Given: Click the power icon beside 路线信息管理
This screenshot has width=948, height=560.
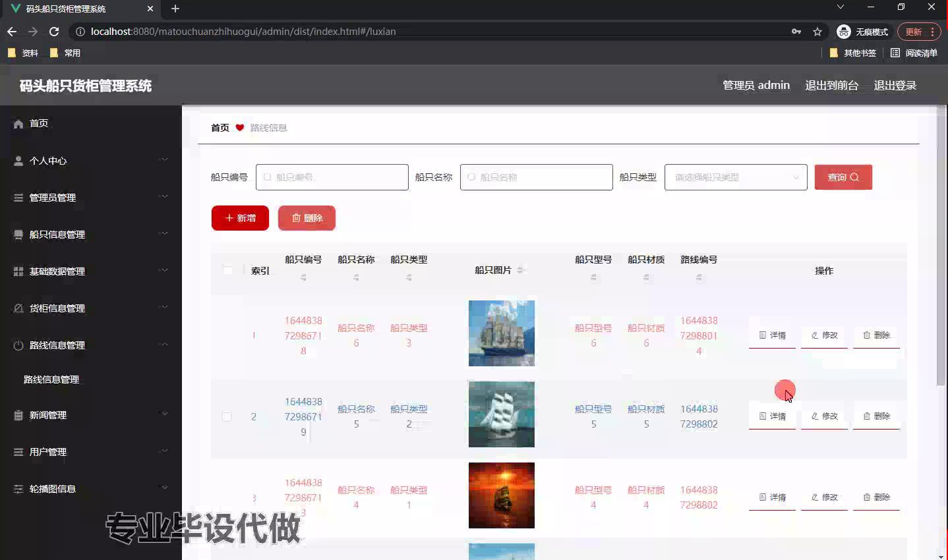Looking at the screenshot, I should point(18,345).
